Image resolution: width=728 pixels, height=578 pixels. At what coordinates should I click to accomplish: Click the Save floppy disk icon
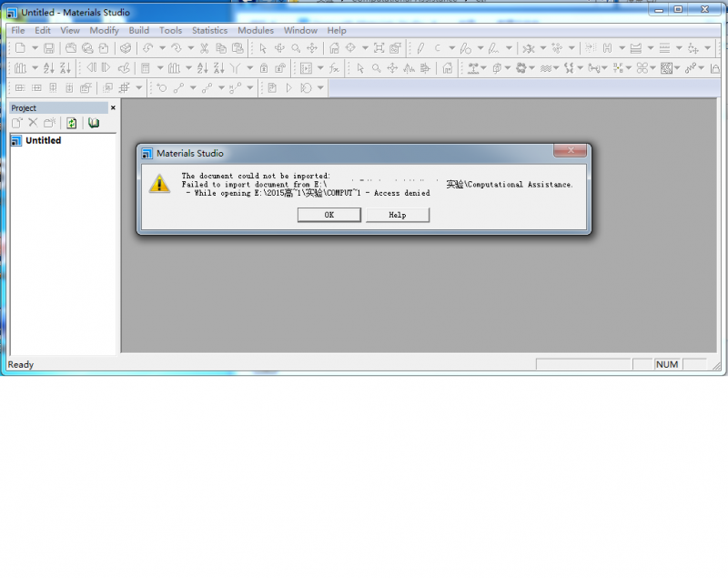pos(49,48)
